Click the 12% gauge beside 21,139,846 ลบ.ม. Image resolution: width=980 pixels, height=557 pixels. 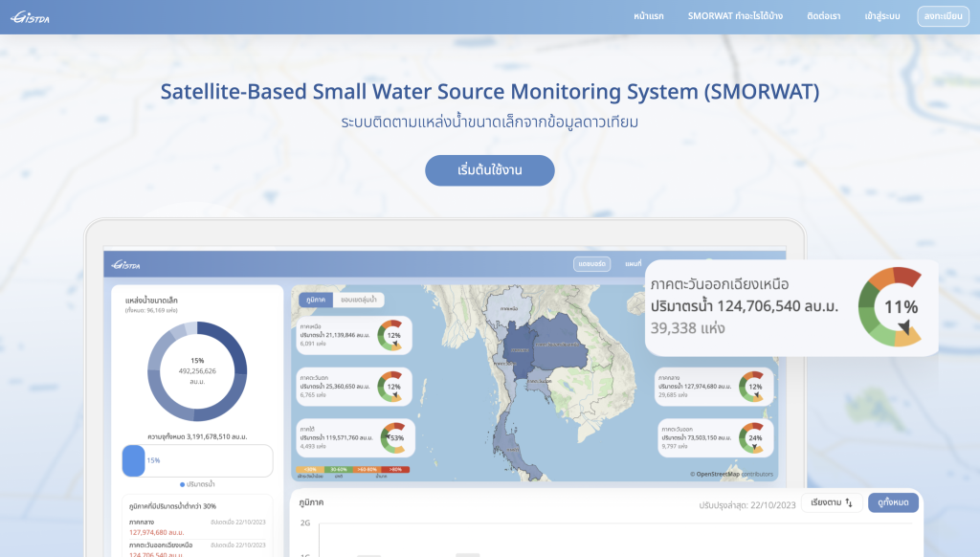coord(390,335)
